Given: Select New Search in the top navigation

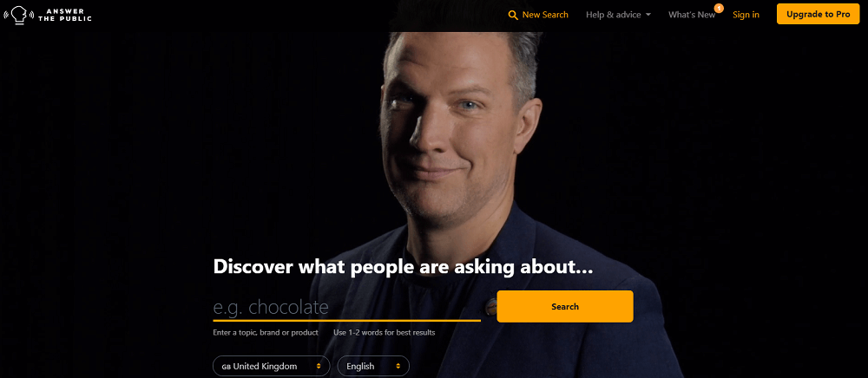Looking at the screenshot, I should coord(538,15).
